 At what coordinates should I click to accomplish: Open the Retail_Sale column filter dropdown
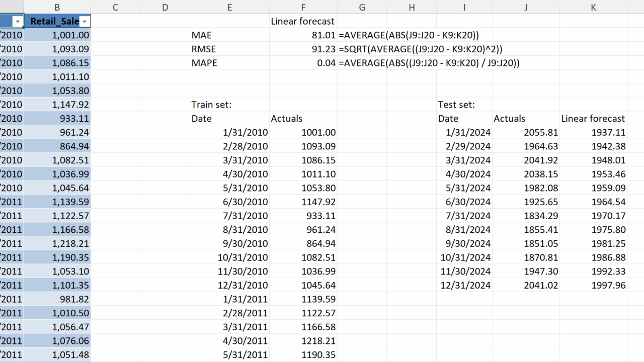pos(85,21)
